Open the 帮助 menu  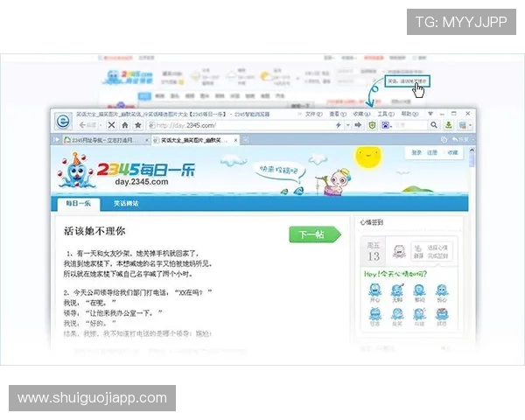click(409, 114)
